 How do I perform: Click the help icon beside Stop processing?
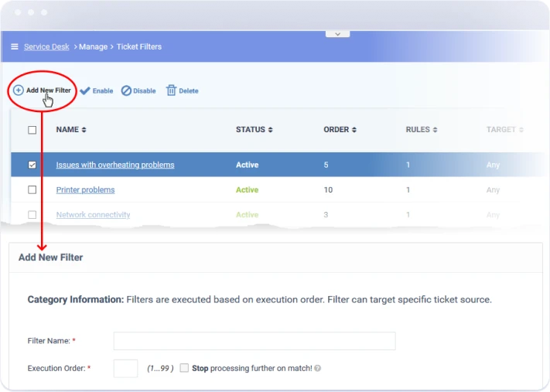coord(318,369)
